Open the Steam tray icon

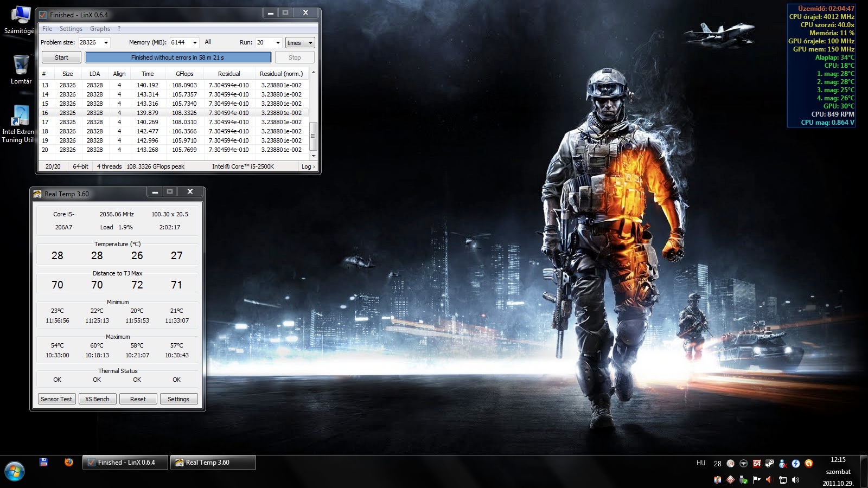tap(770, 464)
